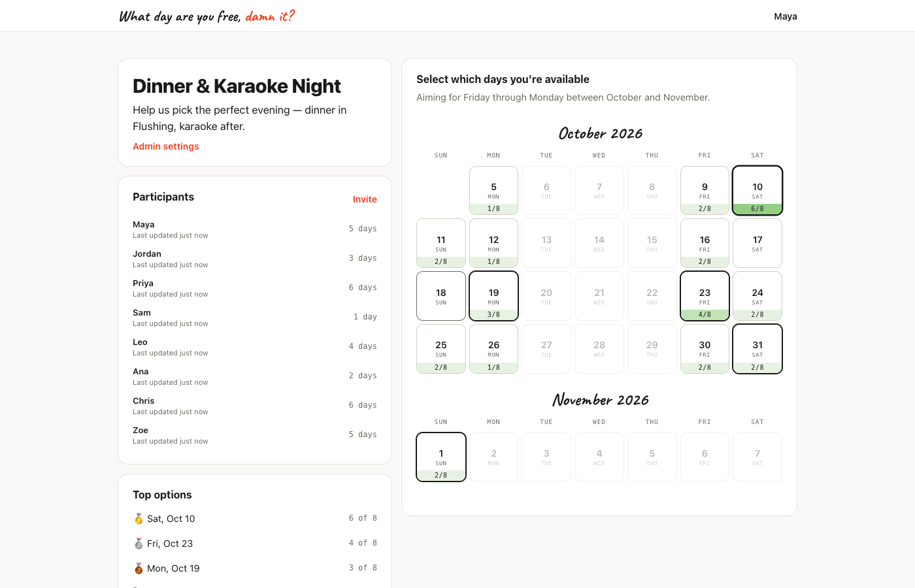
Task: Select Jordan in the participants list
Action: (x=255, y=259)
